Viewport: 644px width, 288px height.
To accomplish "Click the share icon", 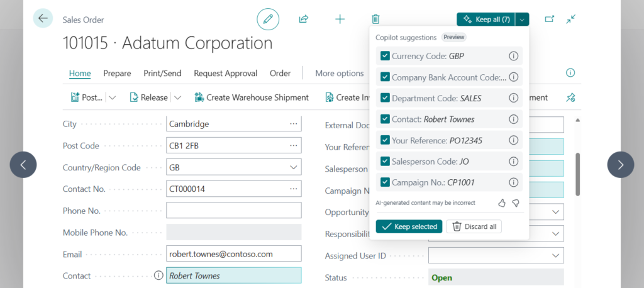I will 304,19.
